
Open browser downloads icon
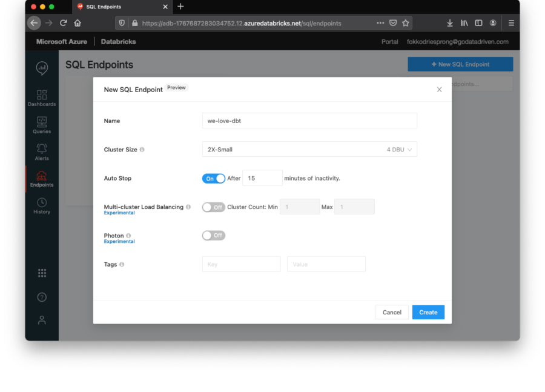450,23
